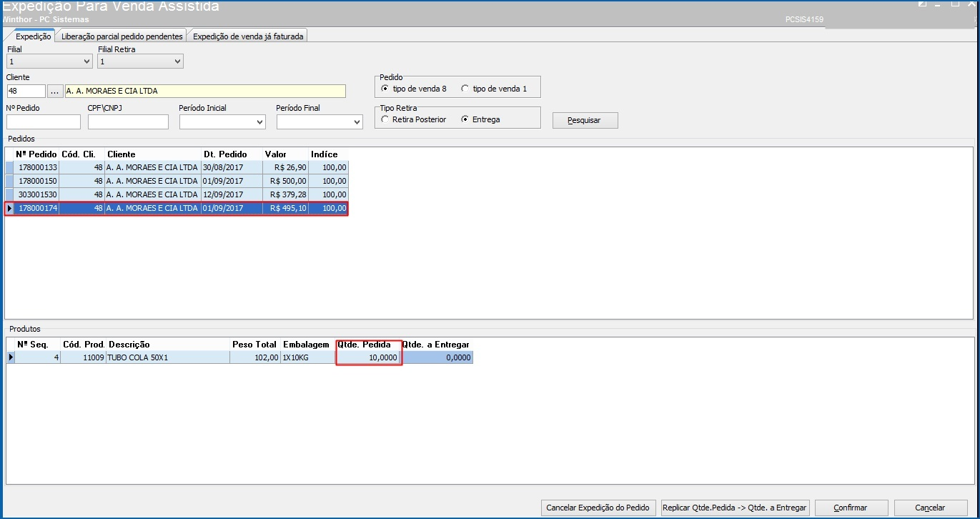Select tipo de venda 8 option
The image size is (980, 519).
(414, 89)
